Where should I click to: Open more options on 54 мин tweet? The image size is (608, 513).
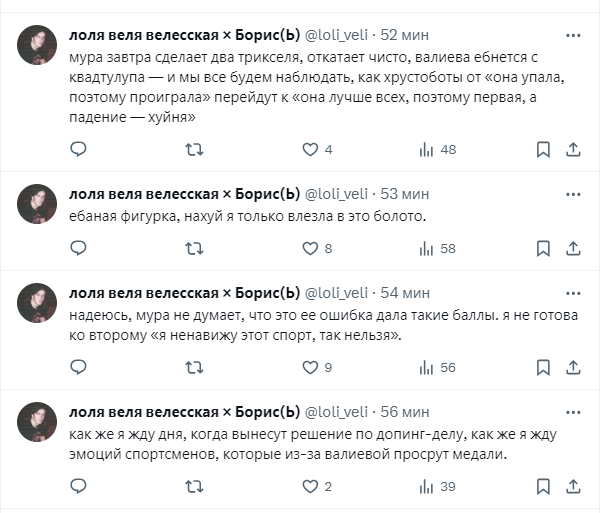point(573,293)
